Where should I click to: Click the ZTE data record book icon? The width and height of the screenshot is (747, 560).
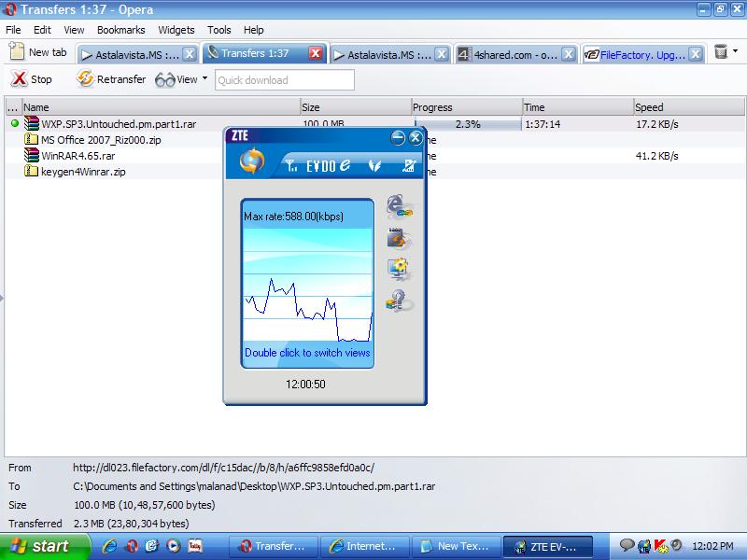(397, 238)
